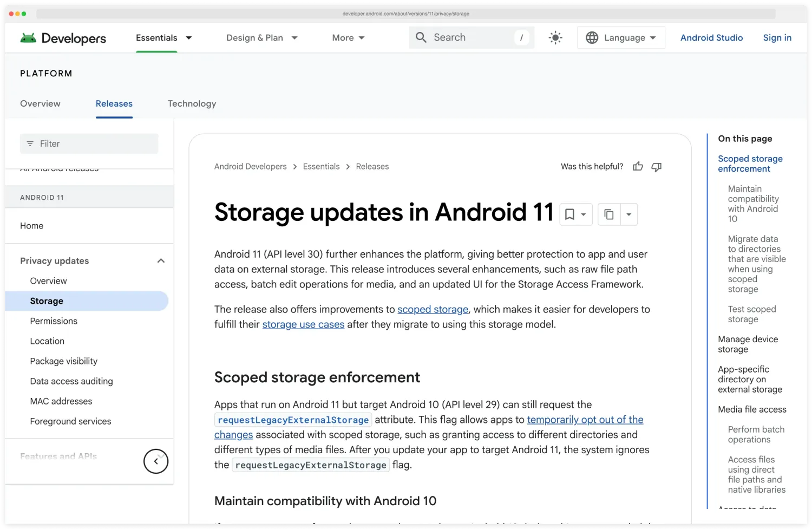The width and height of the screenshot is (812, 529).
Task: Click the filter lines icon in sidebar
Action: pyautogui.click(x=30, y=143)
